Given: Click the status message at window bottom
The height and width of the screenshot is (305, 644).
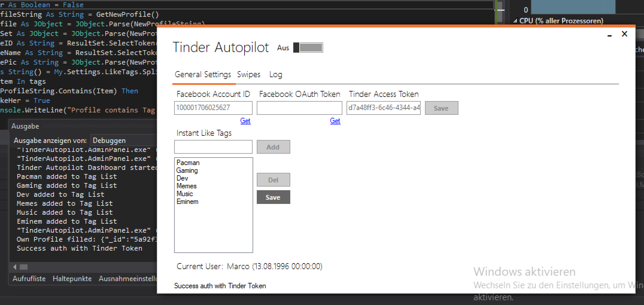Looking at the screenshot, I should point(220,286).
